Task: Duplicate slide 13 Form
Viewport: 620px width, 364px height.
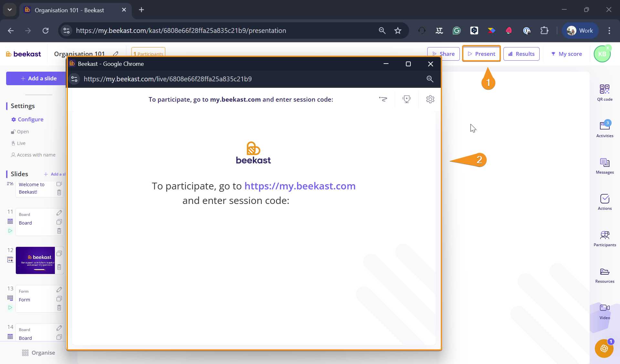Action: point(59,298)
